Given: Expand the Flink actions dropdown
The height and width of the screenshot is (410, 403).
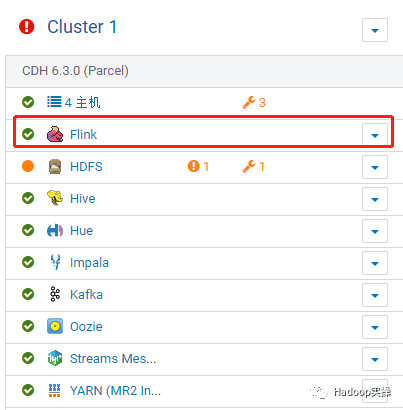Looking at the screenshot, I should pyautogui.click(x=375, y=135).
